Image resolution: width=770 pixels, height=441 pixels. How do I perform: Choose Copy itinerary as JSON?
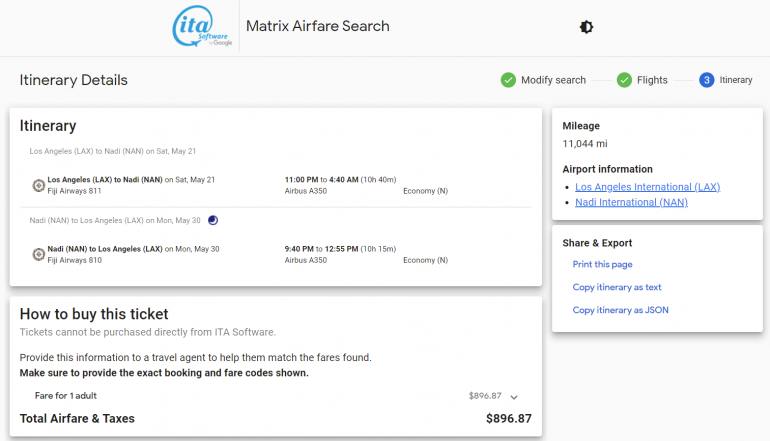click(x=620, y=310)
